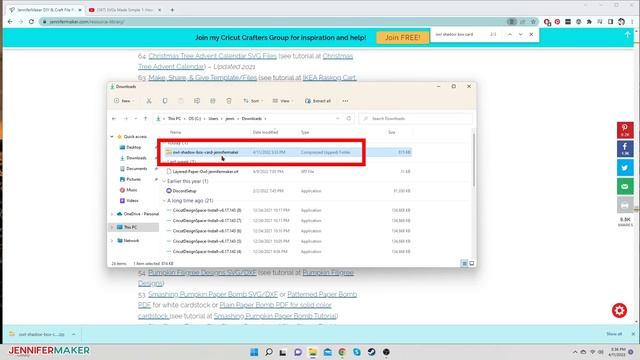Switch to the YouTube browser tab
640x360 pixels.
tap(125, 10)
